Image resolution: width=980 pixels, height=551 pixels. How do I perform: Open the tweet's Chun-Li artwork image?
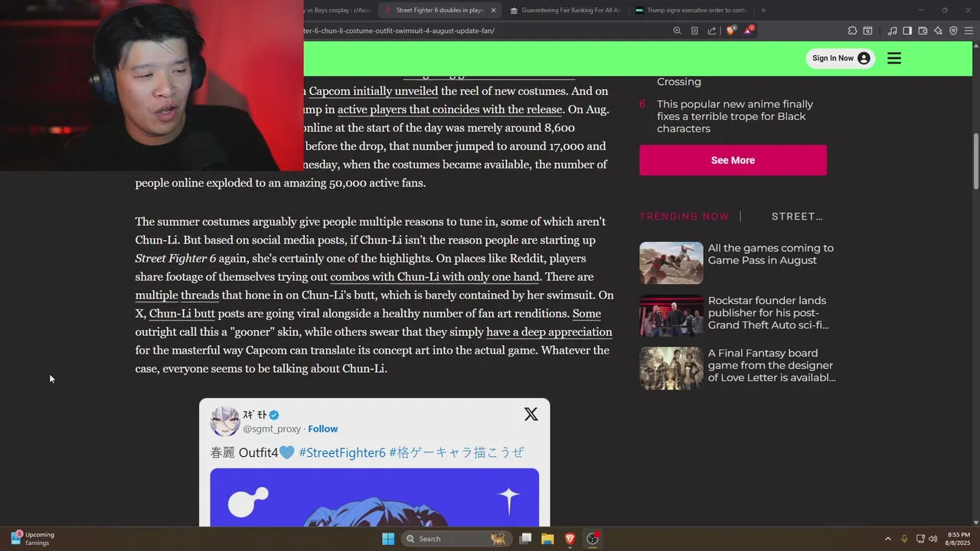tap(374, 497)
